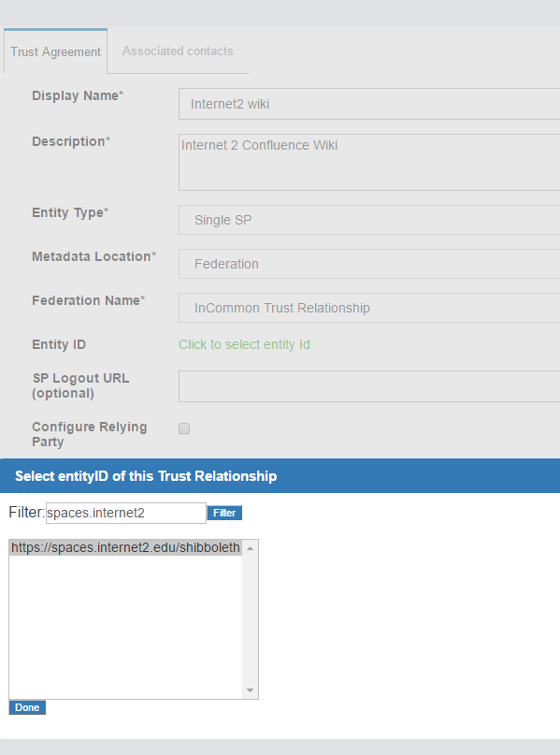
Task: Expand the Federation Name dropdown
Action: [369, 308]
